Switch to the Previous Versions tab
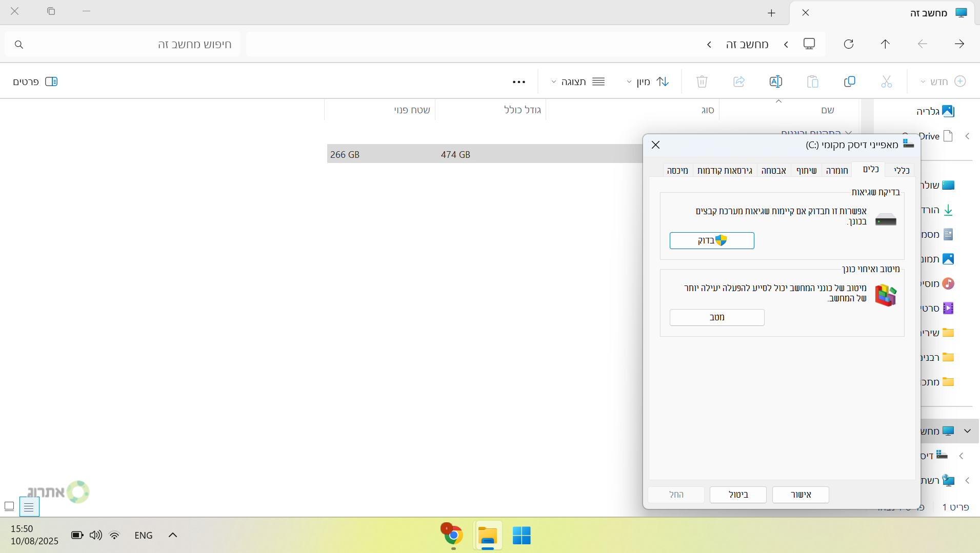Image resolution: width=980 pixels, height=553 pixels. [725, 171]
